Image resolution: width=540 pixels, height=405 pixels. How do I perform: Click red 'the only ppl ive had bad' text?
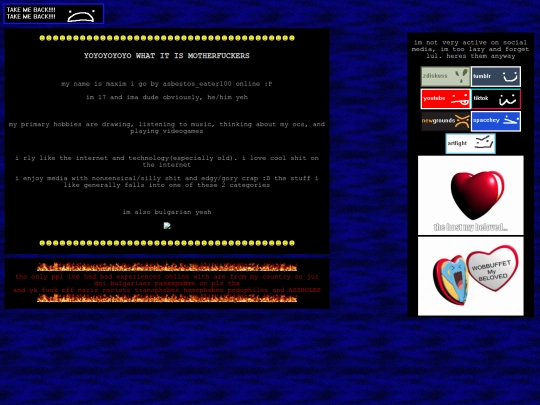(167, 280)
